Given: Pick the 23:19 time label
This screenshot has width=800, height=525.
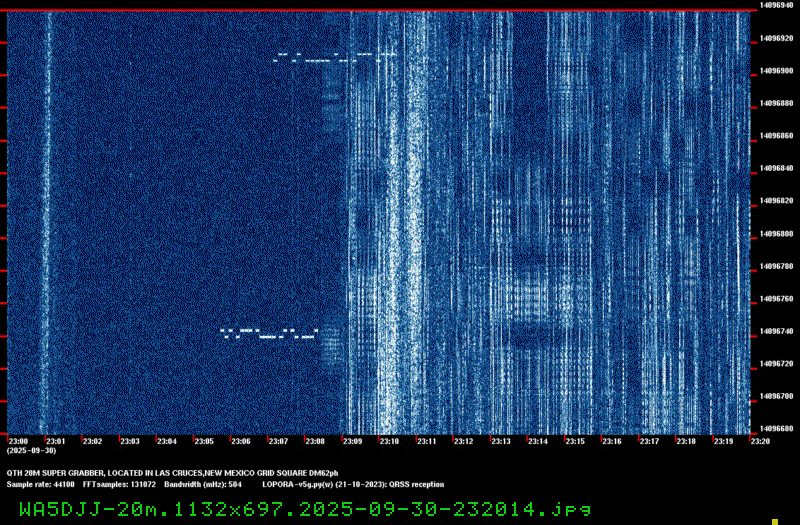Looking at the screenshot, I should pos(724,441).
